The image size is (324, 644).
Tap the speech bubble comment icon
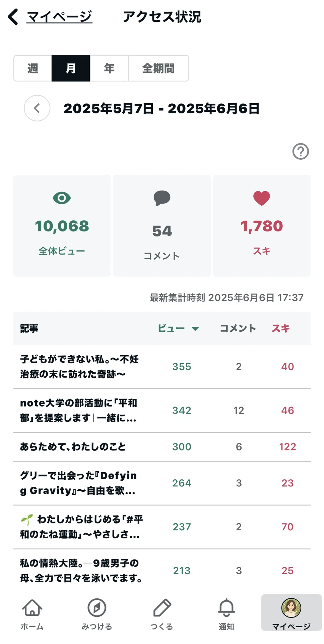162,198
